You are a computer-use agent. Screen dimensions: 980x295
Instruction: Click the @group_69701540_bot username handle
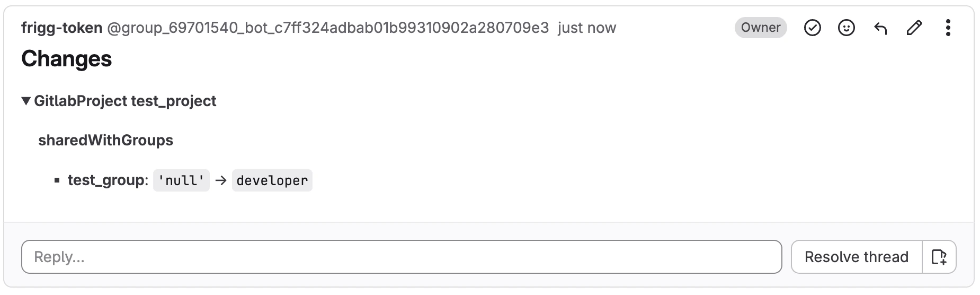[328, 28]
